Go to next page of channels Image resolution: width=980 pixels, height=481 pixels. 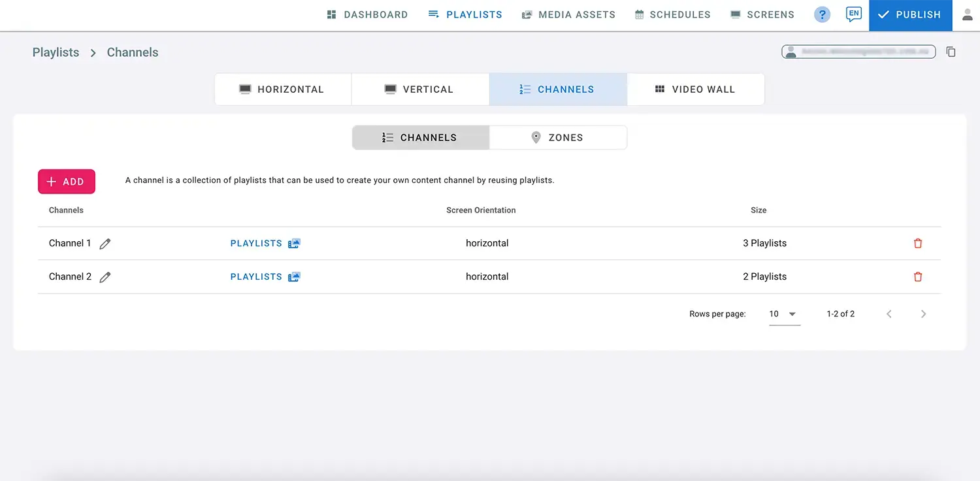923,314
